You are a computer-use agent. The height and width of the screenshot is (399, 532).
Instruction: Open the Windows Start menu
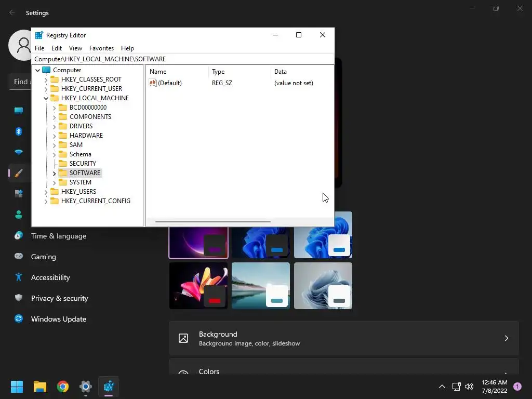[17, 387]
